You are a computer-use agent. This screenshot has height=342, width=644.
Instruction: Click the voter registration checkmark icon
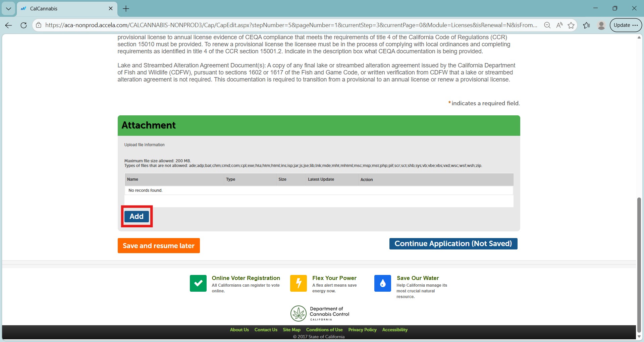click(x=198, y=283)
